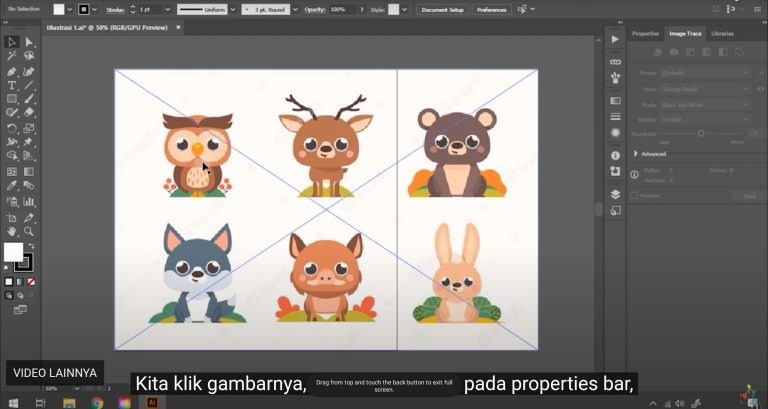
Task: Switch to the Properties tab
Action: coord(645,33)
